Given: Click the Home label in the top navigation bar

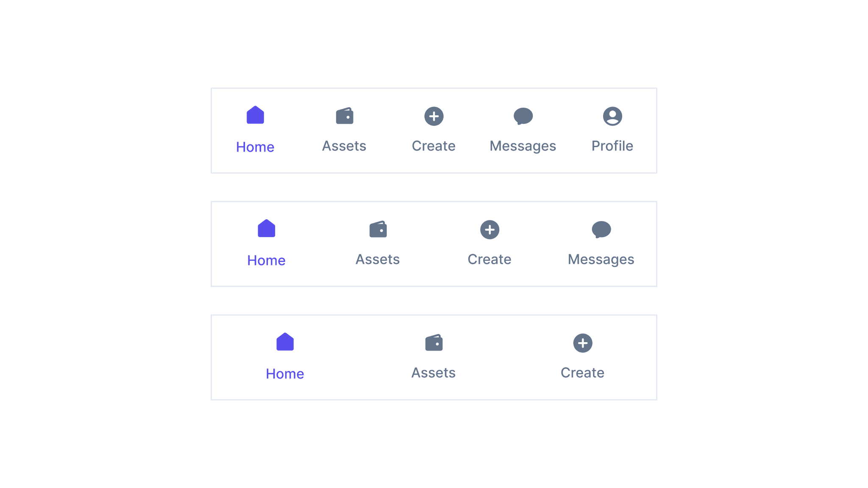Looking at the screenshot, I should 255,146.
